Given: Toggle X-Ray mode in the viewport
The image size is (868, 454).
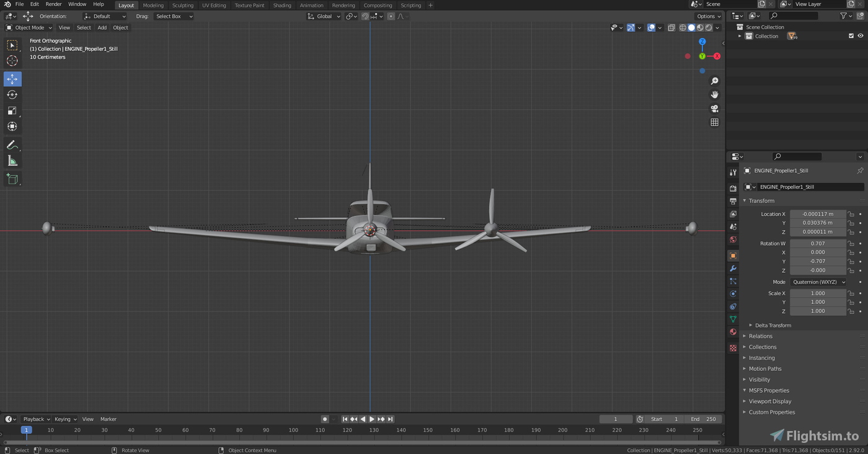Looking at the screenshot, I should pos(671,27).
